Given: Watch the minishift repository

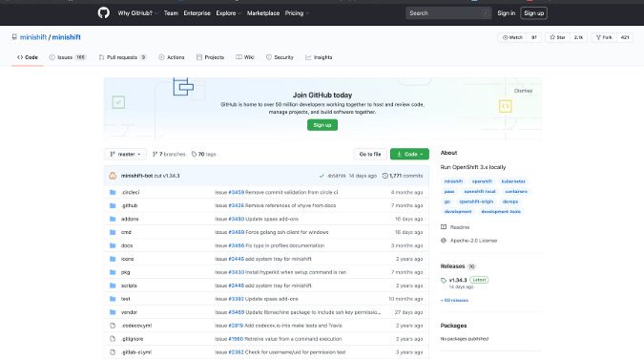Looking at the screenshot, I should tap(512, 37).
